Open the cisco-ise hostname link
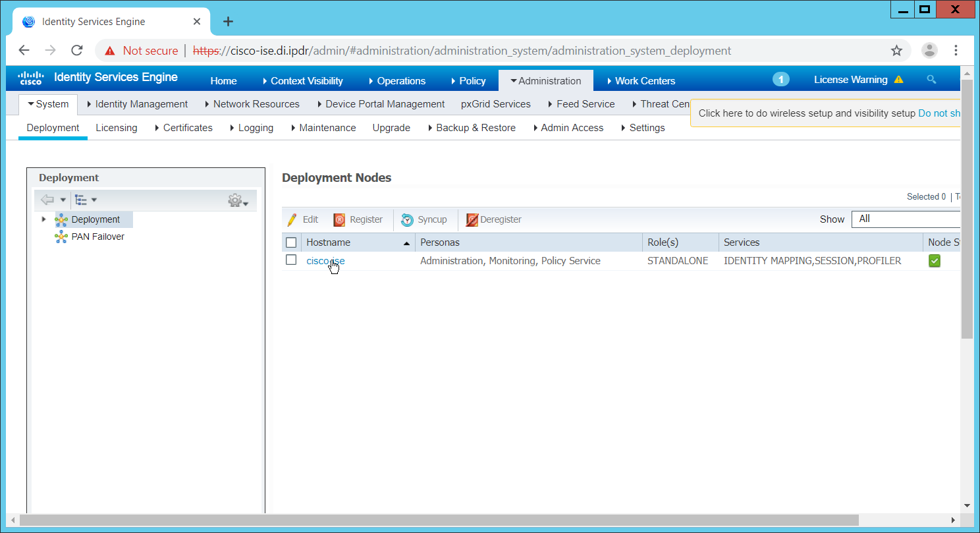This screenshot has height=533, width=980. [325, 261]
